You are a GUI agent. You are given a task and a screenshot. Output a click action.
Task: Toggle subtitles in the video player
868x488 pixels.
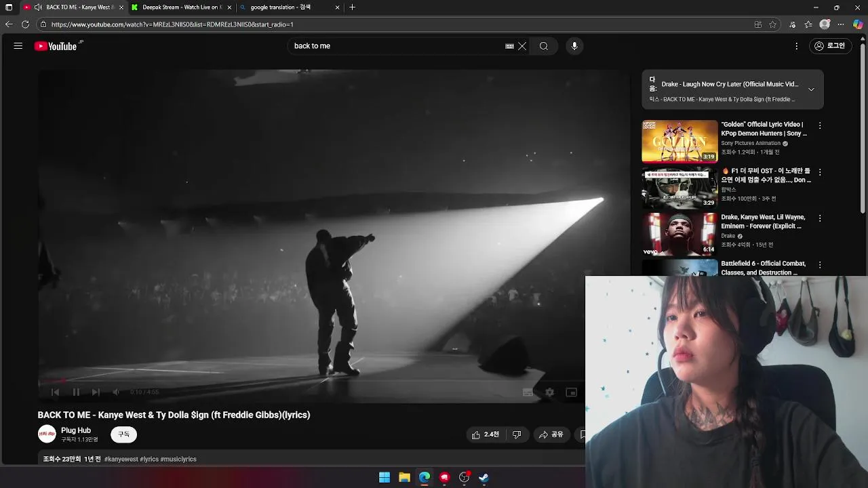coord(528,392)
